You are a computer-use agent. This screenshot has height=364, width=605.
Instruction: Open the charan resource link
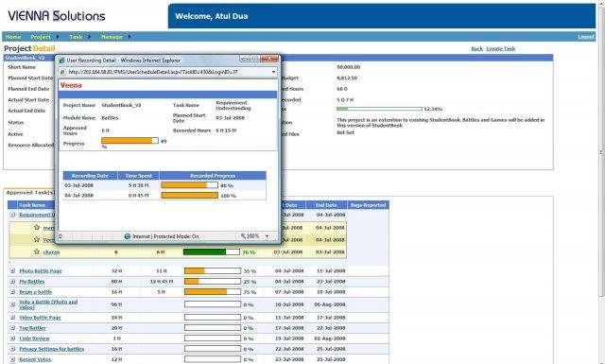coord(51,252)
